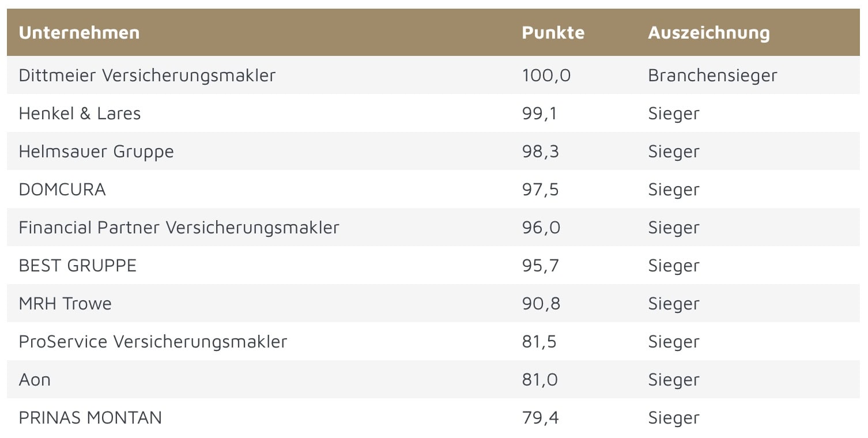Click the 99,1 points value

(x=539, y=114)
